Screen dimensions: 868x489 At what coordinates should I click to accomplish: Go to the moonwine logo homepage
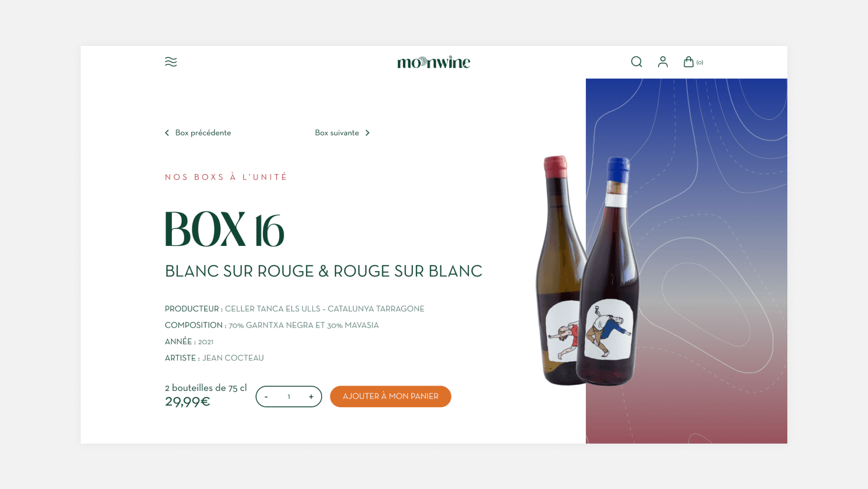click(x=434, y=62)
